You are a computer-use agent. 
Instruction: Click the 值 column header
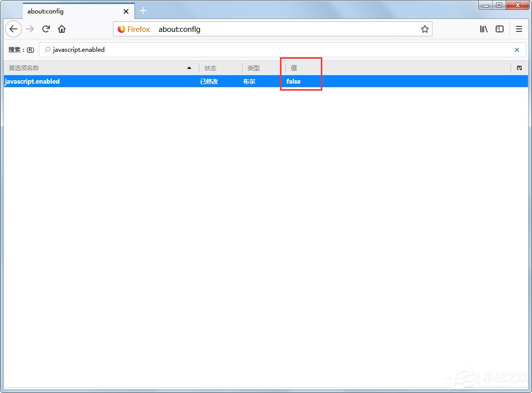pos(293,67)
